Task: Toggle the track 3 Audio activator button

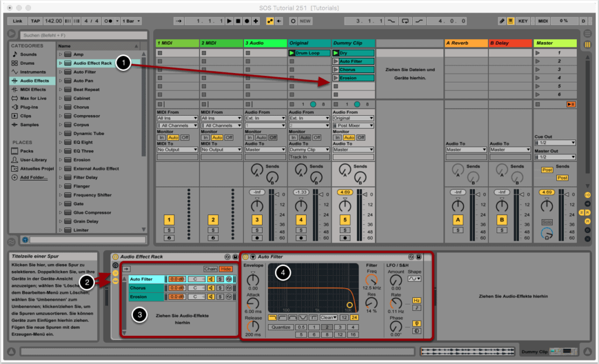Action: coord(257,220)
